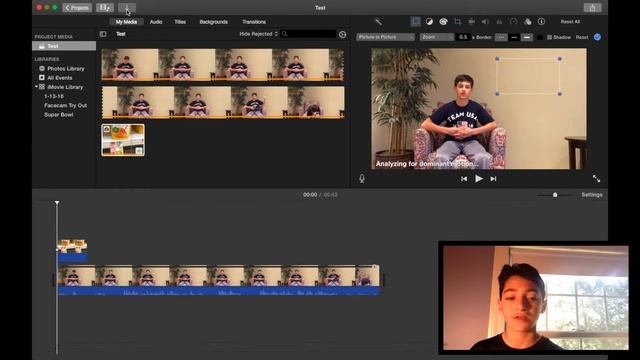Image resolution: width=640 pixels, height=360 pixels.
Task: Select the 1-13-16 event
Action: click(53, 96)
